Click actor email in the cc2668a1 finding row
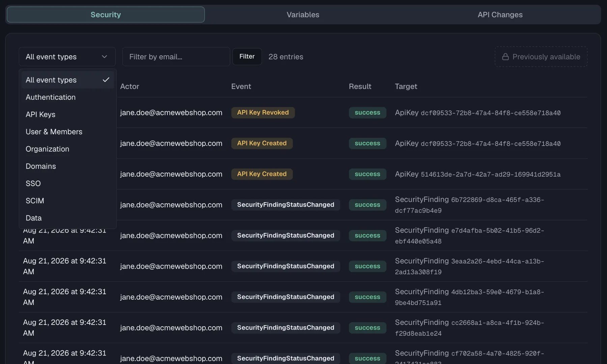 171,328
